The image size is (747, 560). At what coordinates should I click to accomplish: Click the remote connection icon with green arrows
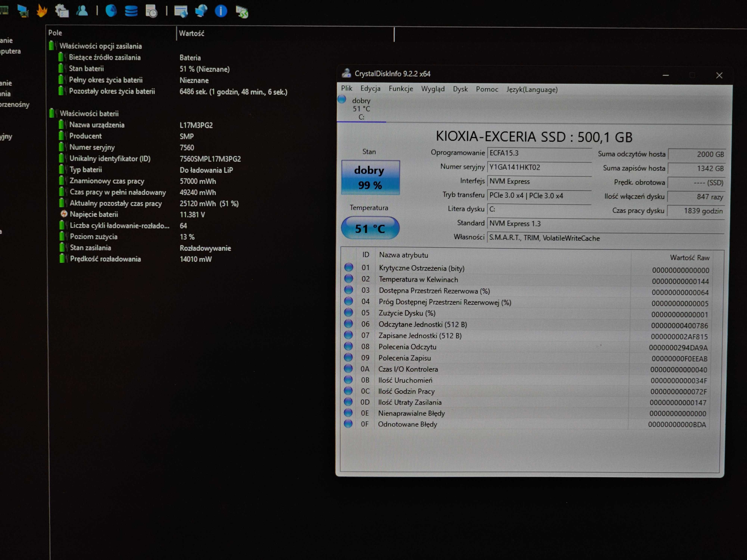242,12
